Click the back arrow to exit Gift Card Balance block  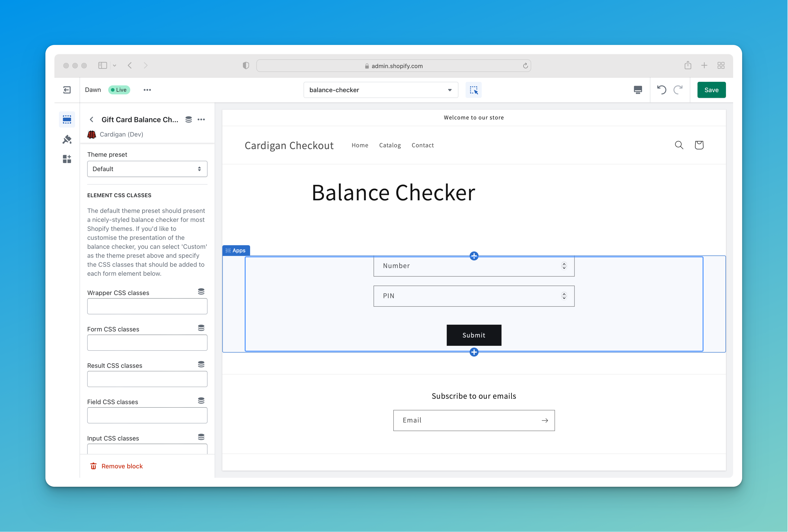tap(92, 119)
